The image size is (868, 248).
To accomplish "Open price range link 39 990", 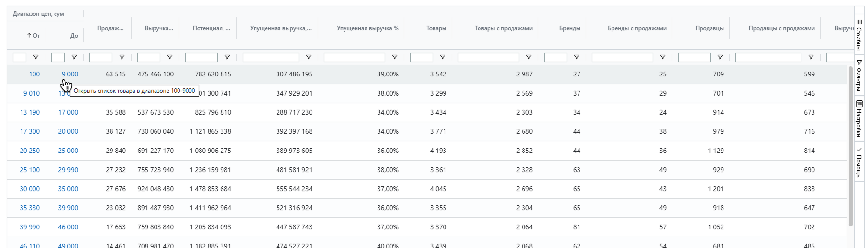I will 30,227.
